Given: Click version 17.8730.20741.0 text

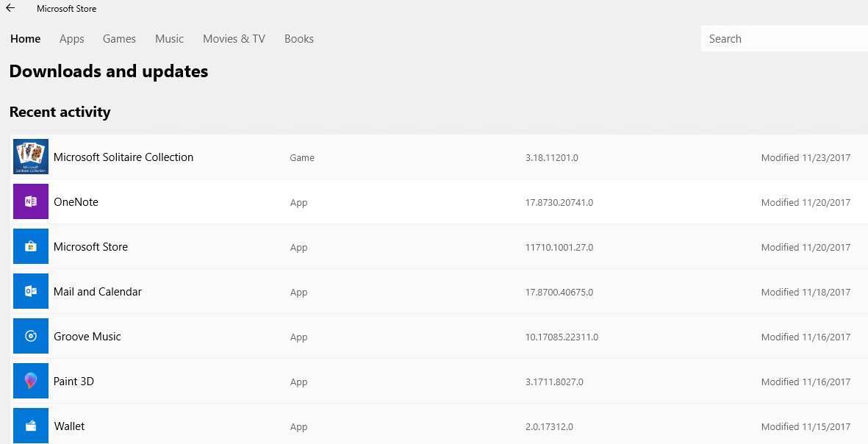Looking at the screenshot, I should [x=559, y=203].
